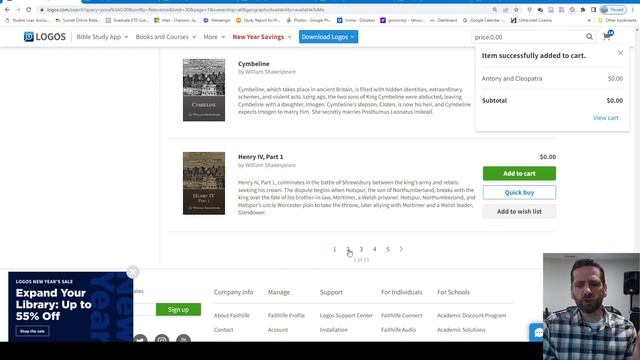
Task: Go back in browser history
Action: 7,9
